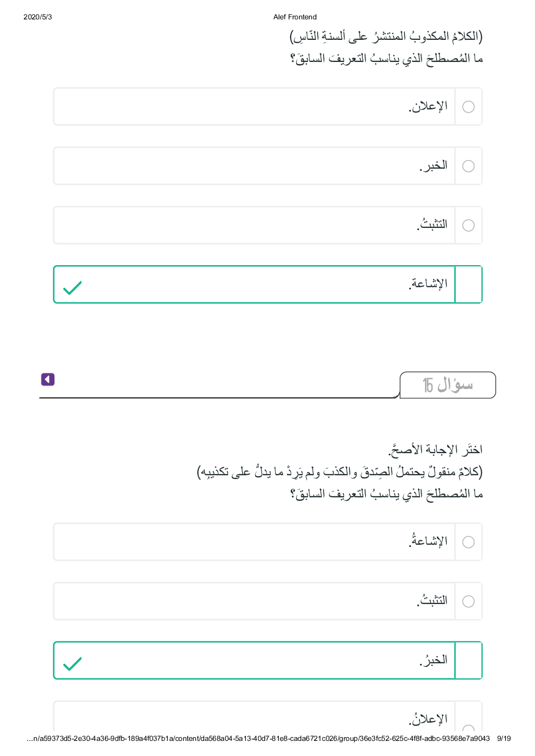The image size is (535, 756).
Task: Select the الإعلان radio button before question 15
Action: tap(469, 107)
